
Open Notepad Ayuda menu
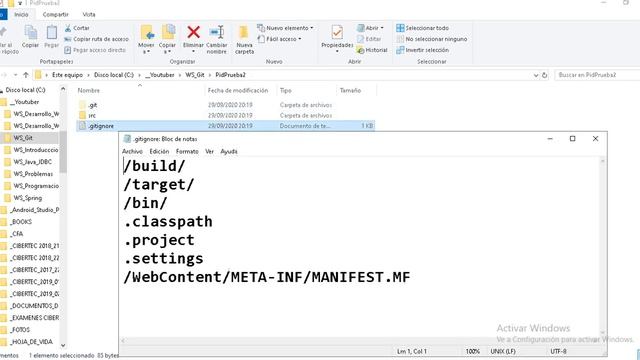pos(229,151)
